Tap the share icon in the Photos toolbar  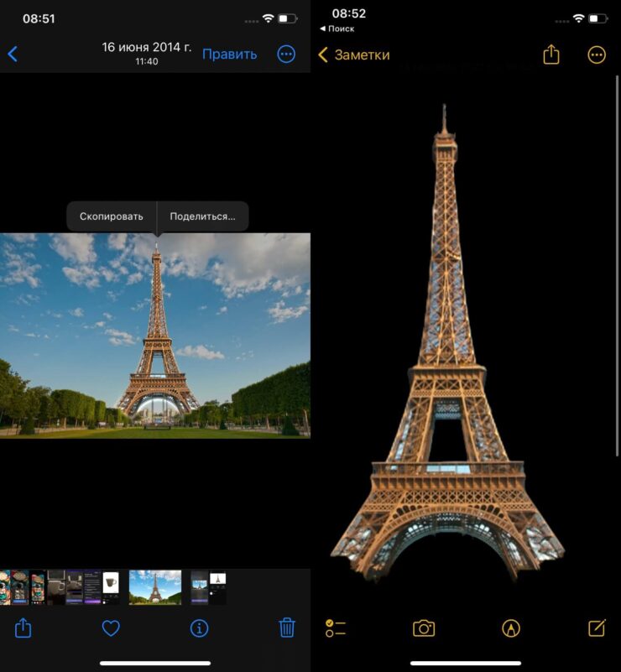pos(23,628)
